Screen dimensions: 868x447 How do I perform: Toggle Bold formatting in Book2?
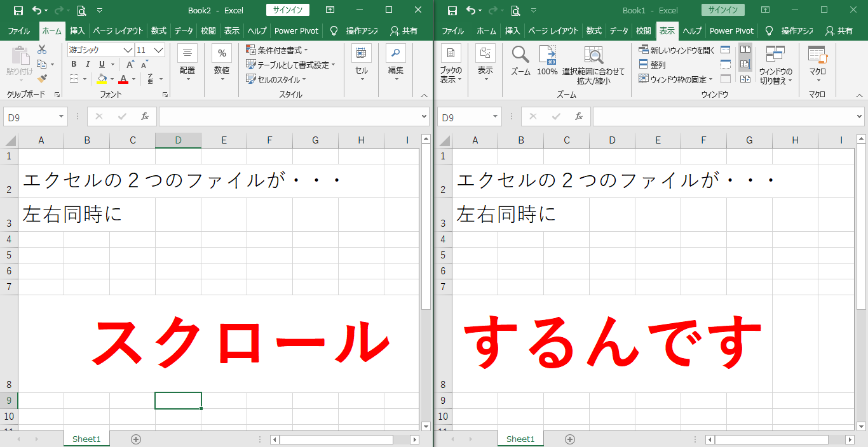pos(74,64)
